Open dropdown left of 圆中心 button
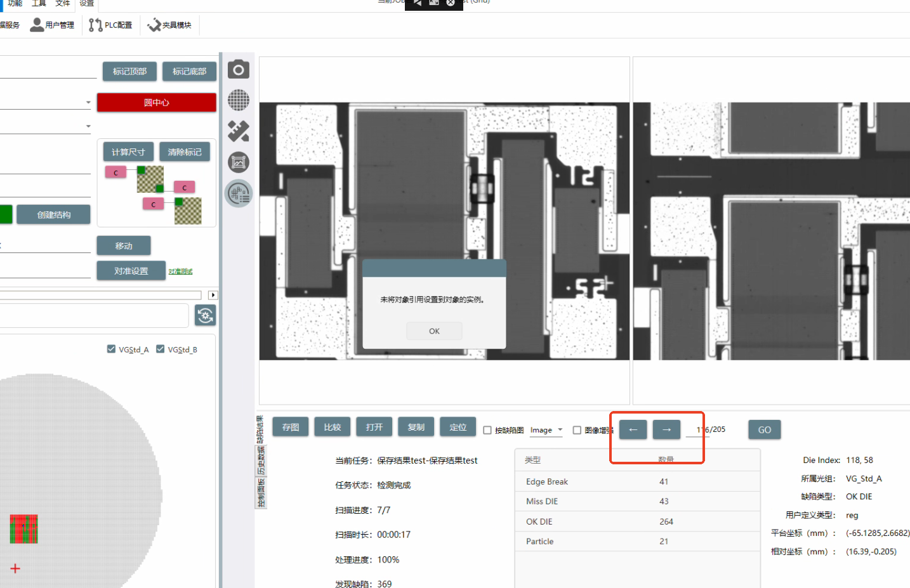This screenshot has height=588, width=910. [x=88, y=102]
